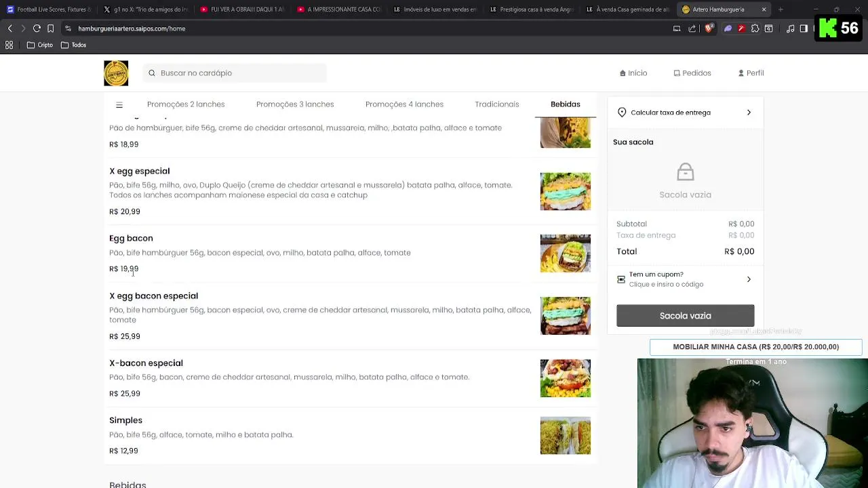Open a new browser tab
The image size is (868, 488).
781,9
